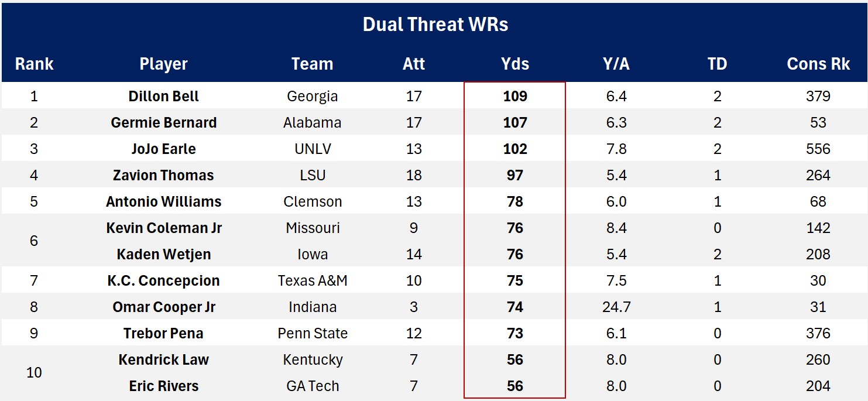Select the Texas A&M team cell

(x=312, y=280)
